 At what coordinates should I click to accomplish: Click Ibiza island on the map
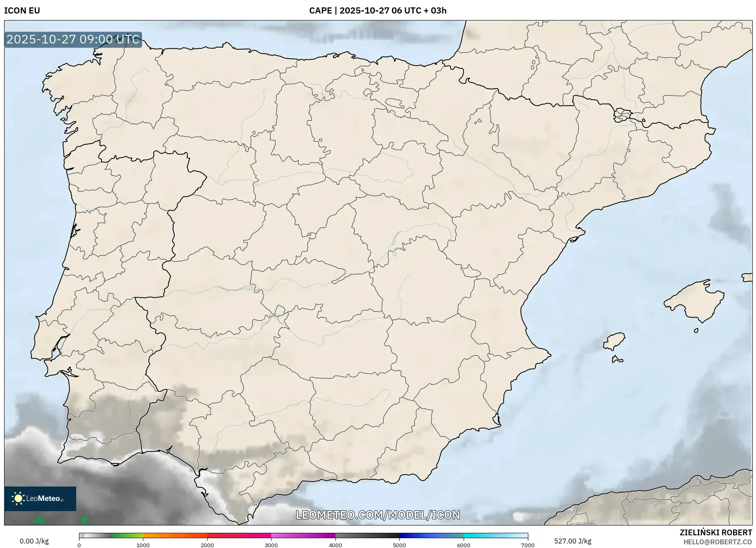(x=615, y=341)
